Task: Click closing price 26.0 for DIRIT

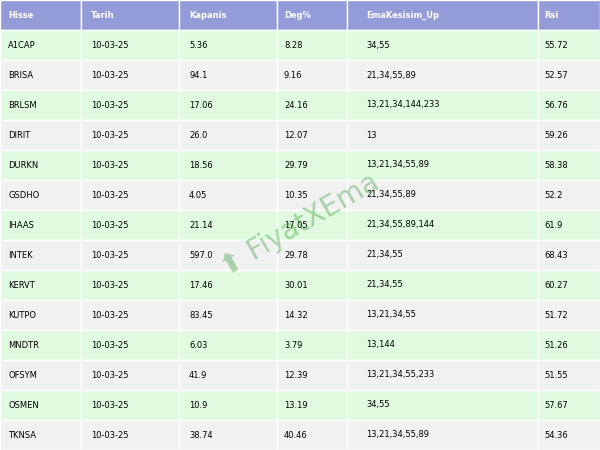Action: click(198, 135)
